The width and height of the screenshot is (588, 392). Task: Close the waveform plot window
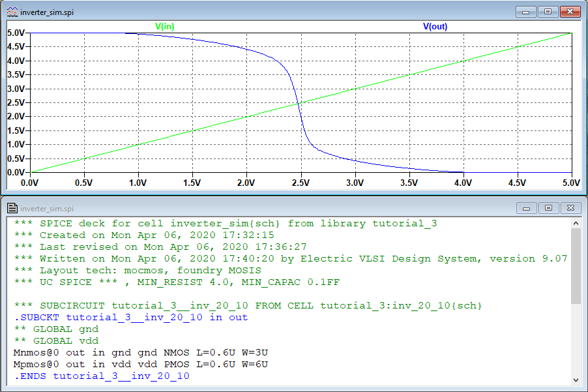pyautogui.click(x=570, y=12)
